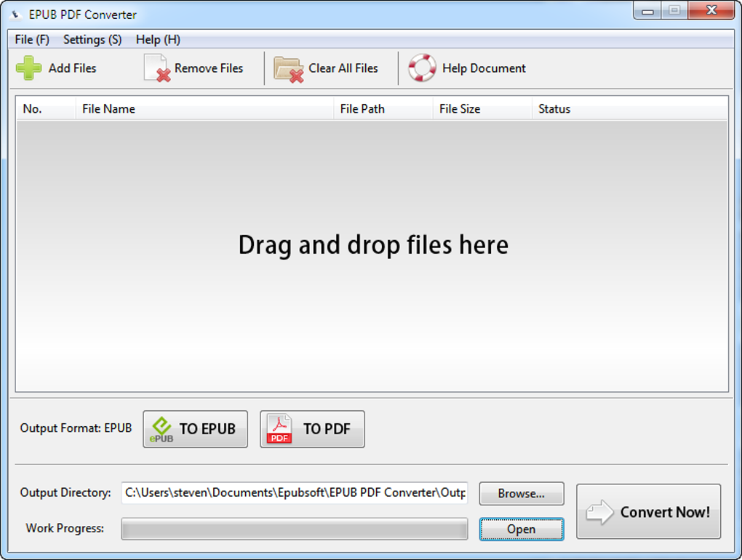Click the application icon in the title bar

15,15
